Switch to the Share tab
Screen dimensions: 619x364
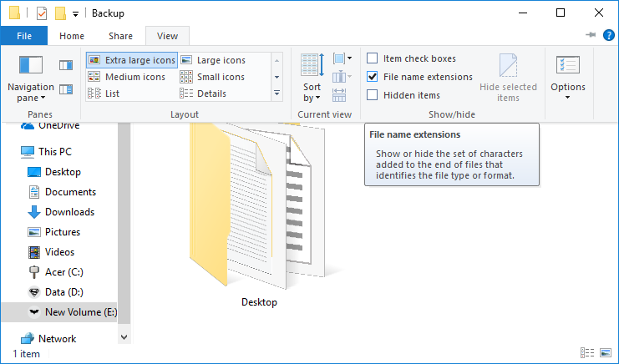click(x=120, y=36)
